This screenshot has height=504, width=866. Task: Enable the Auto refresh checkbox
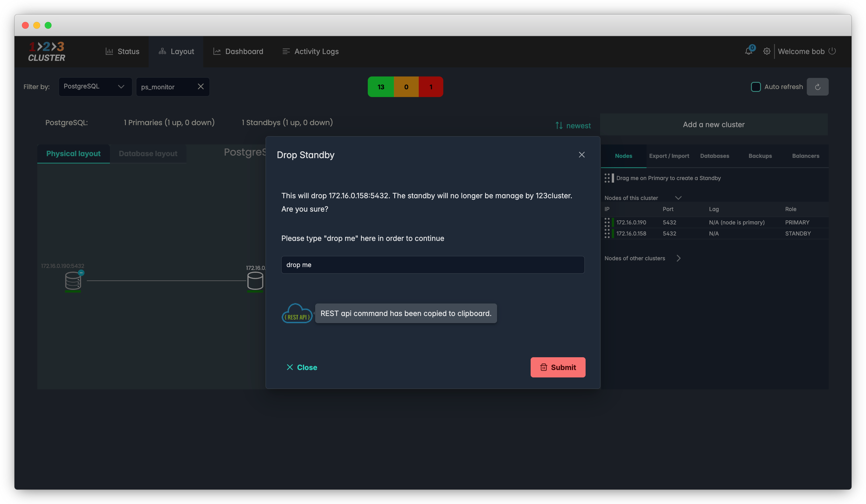point(756,87)
